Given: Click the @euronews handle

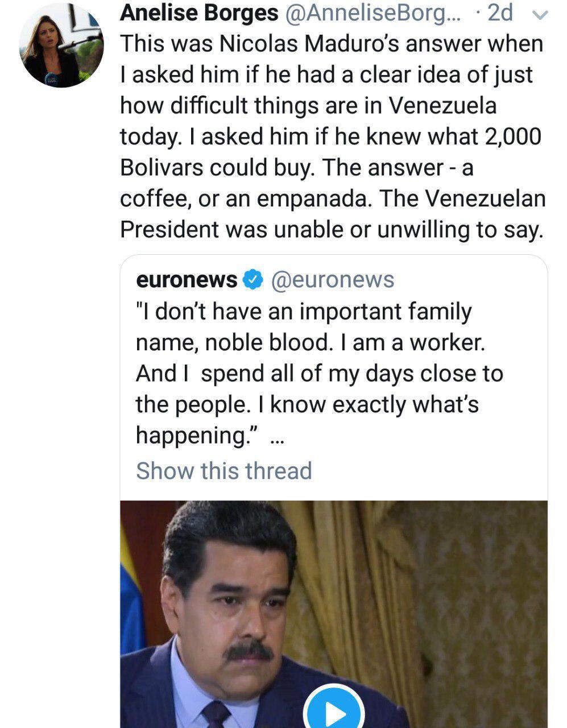Looking at the screenshot, I should tap(332, 280).
